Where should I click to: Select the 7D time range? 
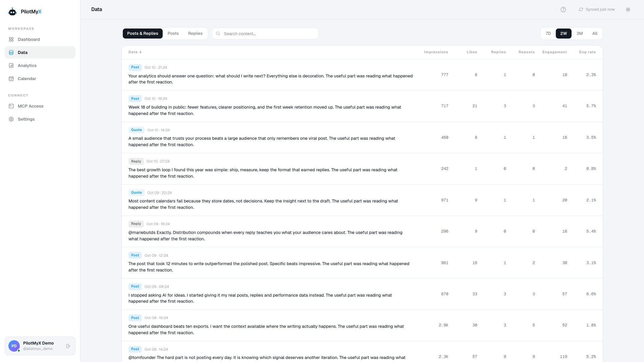[x=548, y=34]
